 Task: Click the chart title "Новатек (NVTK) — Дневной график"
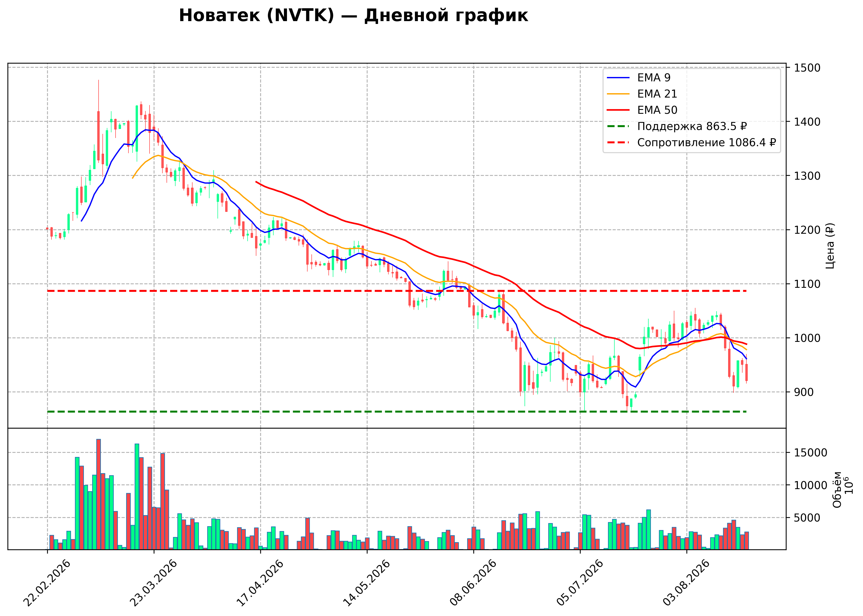click(x=353, y=16)
